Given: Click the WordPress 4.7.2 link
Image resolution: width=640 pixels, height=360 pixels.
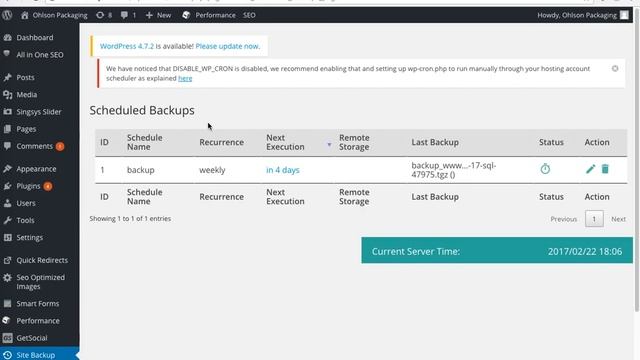Looking at the screenshot, I should (127, 46).
